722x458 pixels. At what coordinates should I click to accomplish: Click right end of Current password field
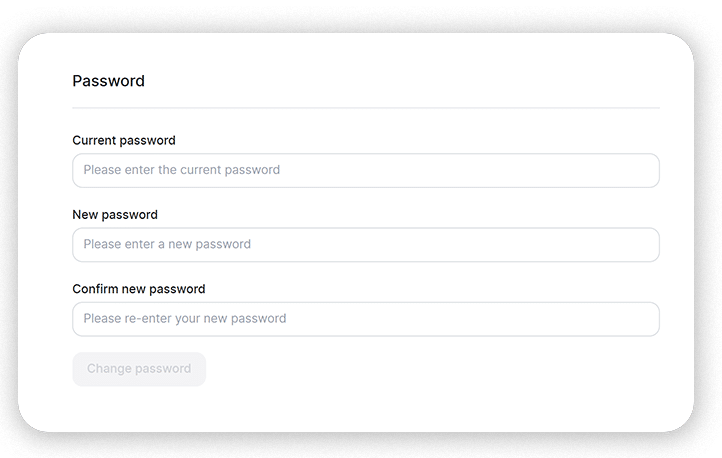pyautogui.click(x=640, y=170)
